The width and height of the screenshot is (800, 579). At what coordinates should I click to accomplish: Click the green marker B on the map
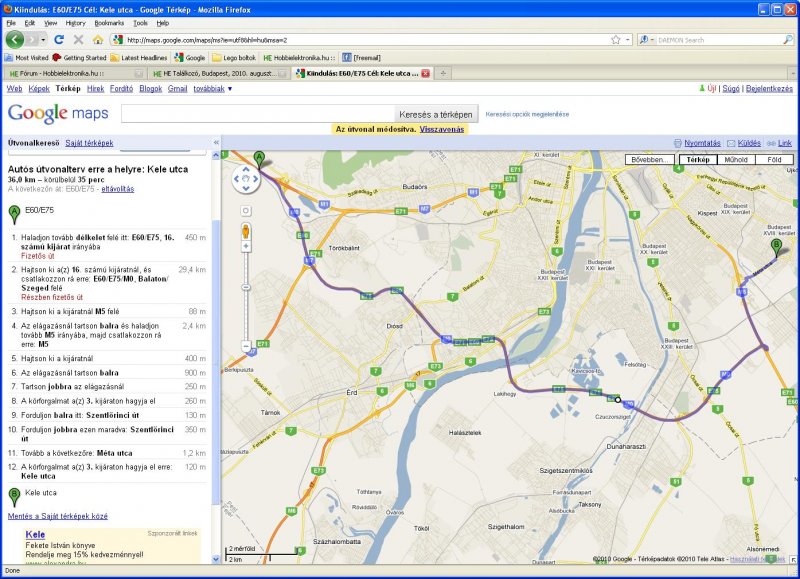[x=776, y=248]
